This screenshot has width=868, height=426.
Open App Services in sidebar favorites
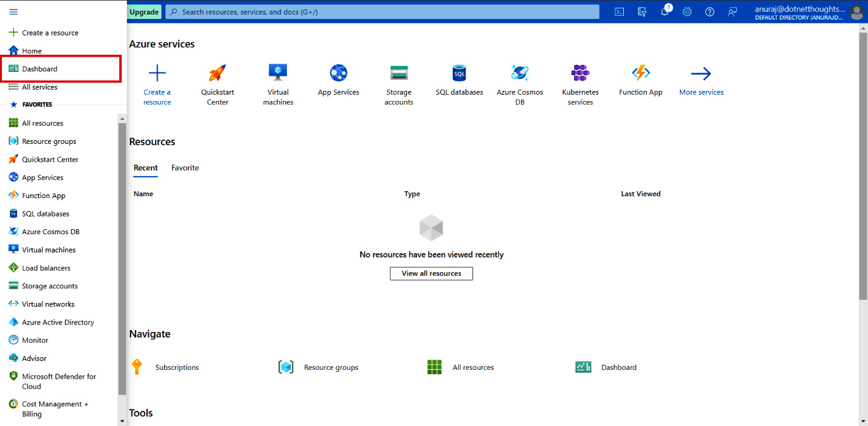coord(36,177)
